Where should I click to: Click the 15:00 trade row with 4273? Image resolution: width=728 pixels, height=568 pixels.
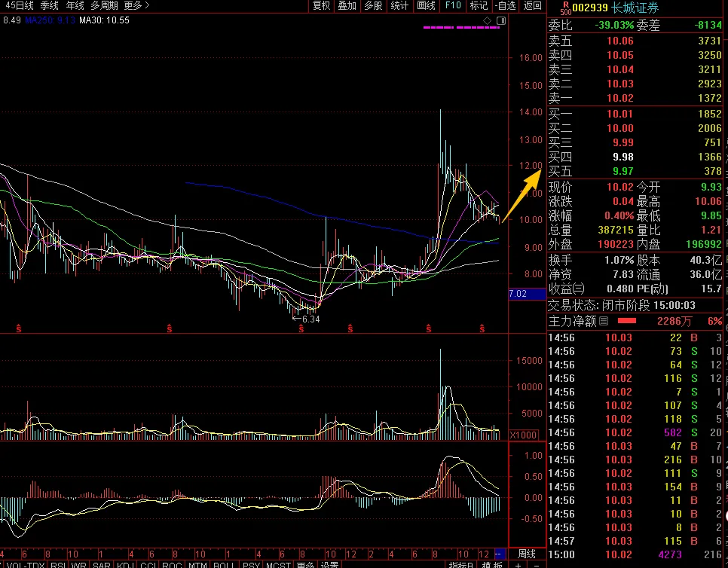click(635, 554)
